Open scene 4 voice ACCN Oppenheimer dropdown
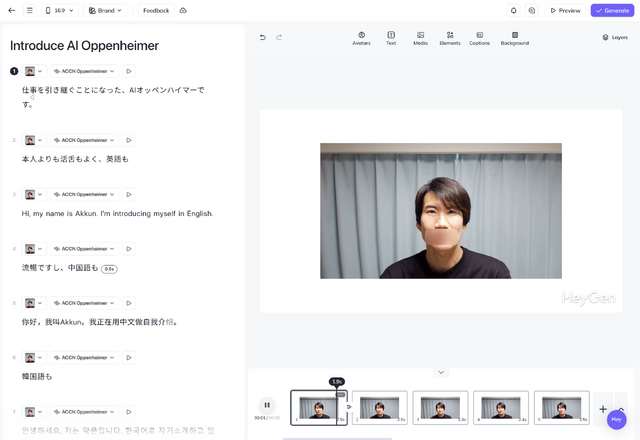The width and height of the screenshot is (640, 440). [84, 249]
